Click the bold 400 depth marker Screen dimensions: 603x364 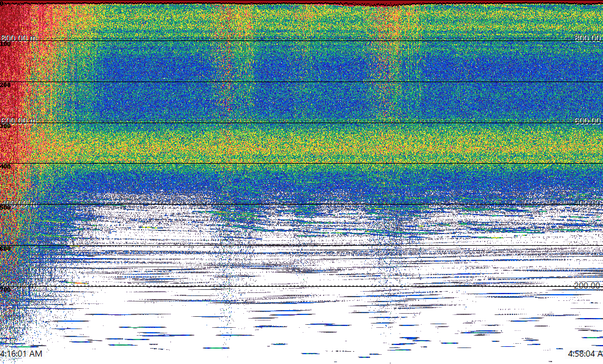(6, 167)
